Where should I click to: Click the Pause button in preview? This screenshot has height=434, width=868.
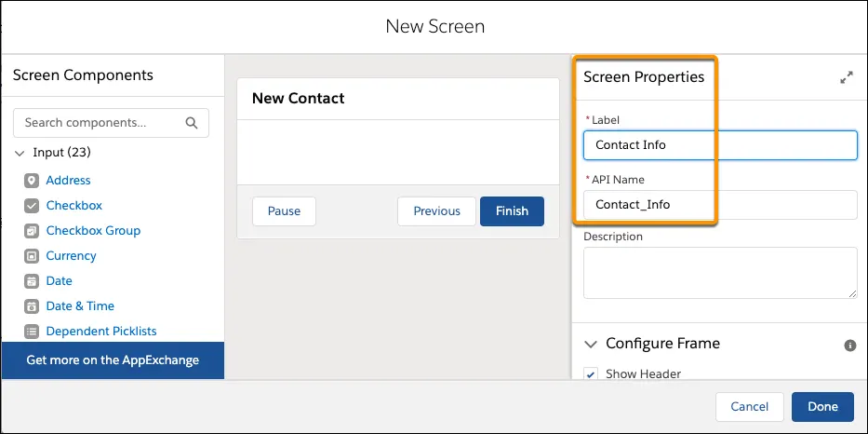(x=284, y=211)
